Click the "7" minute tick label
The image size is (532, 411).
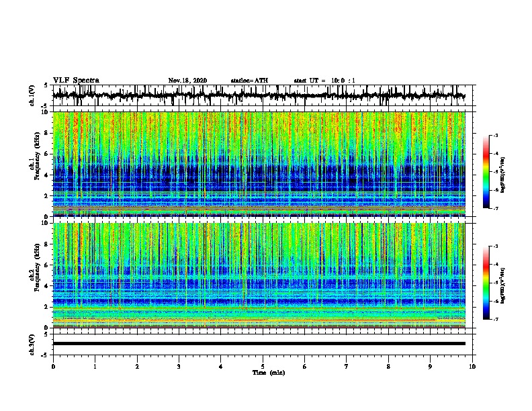[x=347, y=367]
